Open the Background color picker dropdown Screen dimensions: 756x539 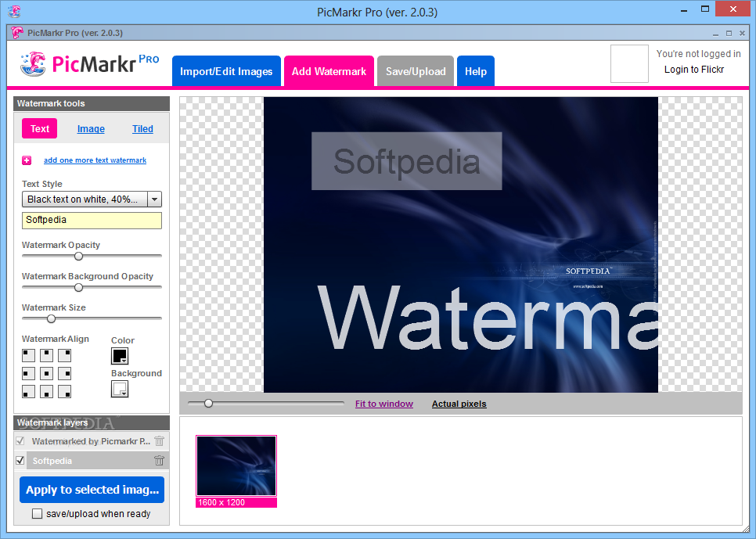coord(120,389)
